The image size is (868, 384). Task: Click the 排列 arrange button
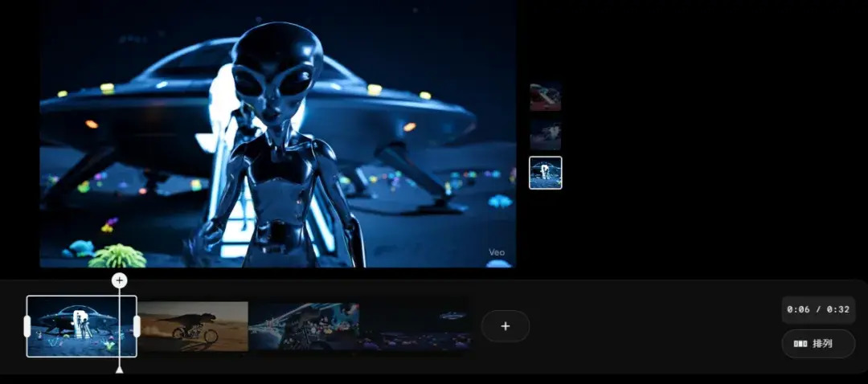coord(818,344)
